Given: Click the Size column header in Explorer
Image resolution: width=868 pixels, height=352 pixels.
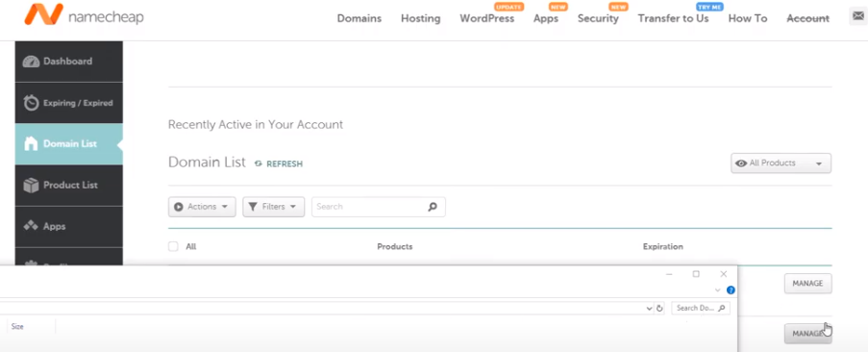Looking at the screenshot, I should [17, 327].
